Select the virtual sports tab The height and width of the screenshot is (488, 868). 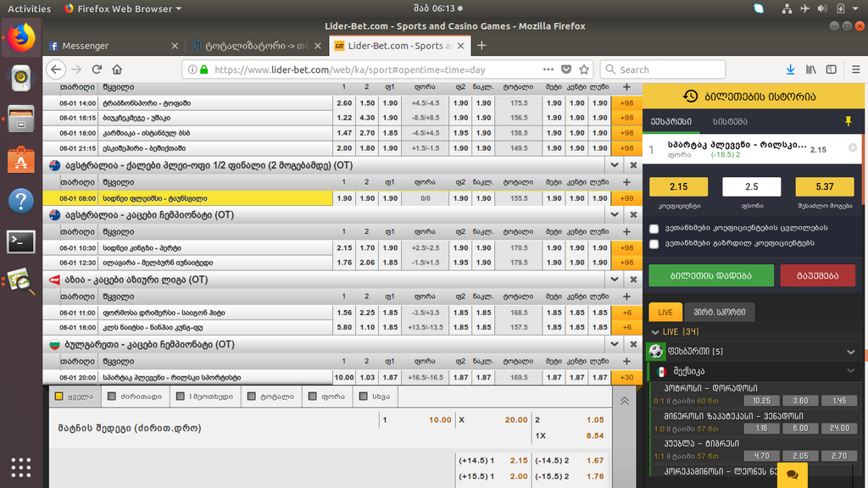pyautogui.click(x=719, y=312)
